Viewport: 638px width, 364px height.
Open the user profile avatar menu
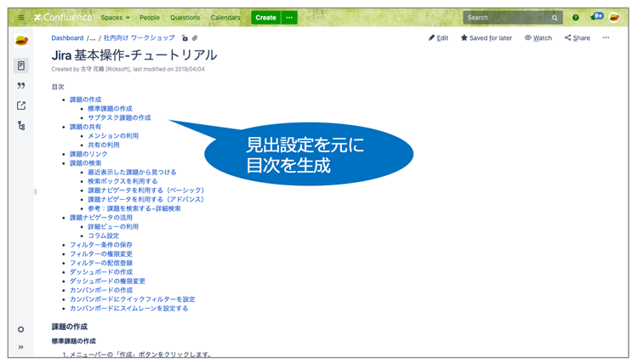[x=614, y=18]
